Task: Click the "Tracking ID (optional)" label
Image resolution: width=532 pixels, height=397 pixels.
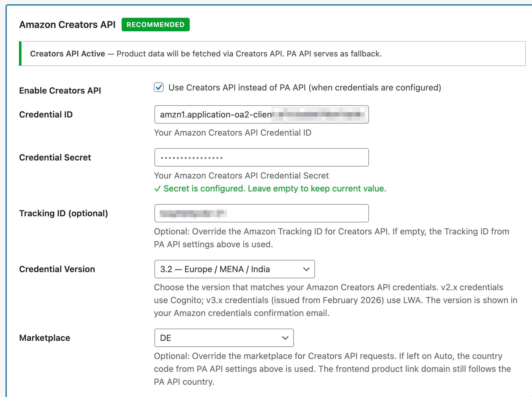Action: coord(63,213)
